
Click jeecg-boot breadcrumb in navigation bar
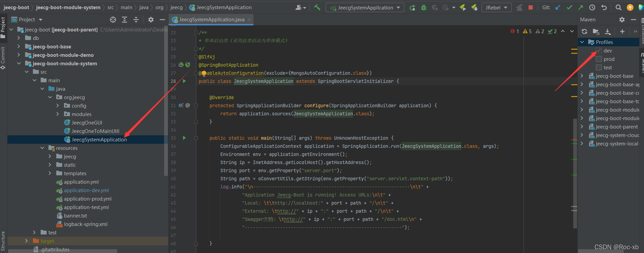click(16, 7)
